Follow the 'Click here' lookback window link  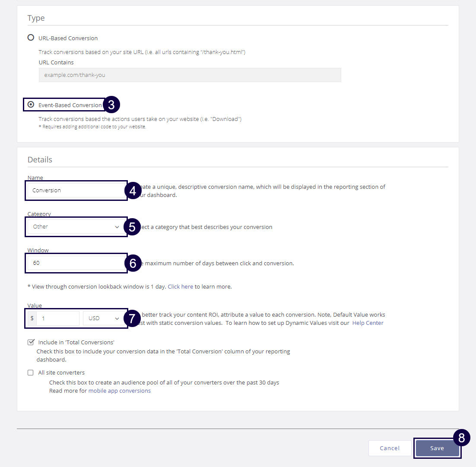tap(180, 286)
